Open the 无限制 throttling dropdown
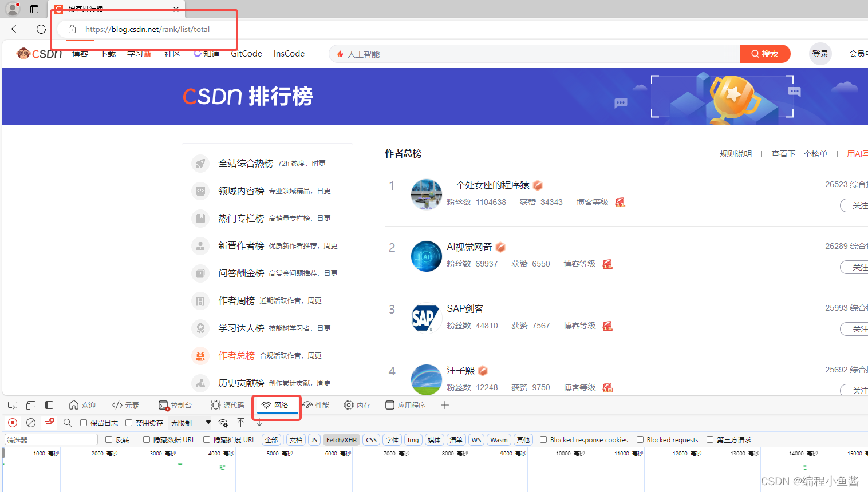 pos(191,423)
